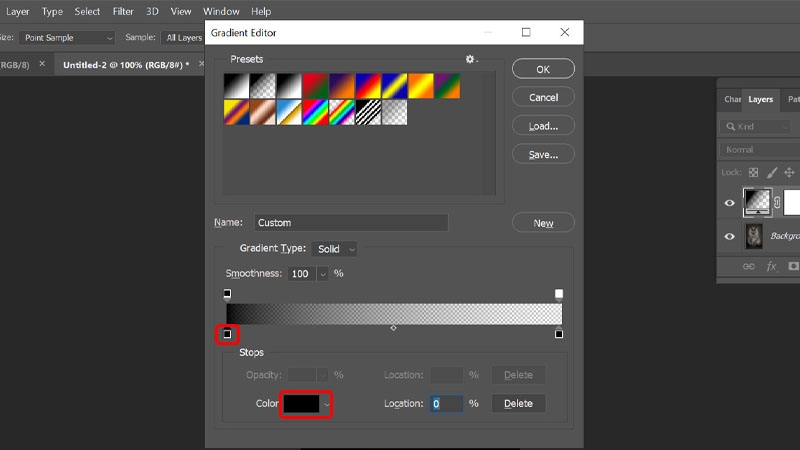The width and height of the screenshot is (800, 450).
Task: Toggle lock transparent pixels icon
Action: [x=753, y=172]
